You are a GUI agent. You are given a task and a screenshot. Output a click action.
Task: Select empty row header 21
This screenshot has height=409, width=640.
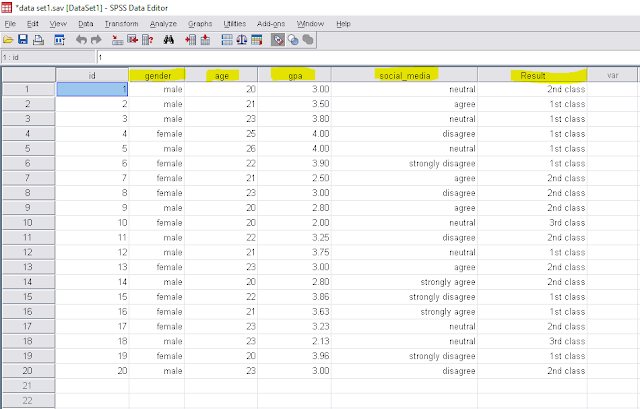click(x=28, y=385)
